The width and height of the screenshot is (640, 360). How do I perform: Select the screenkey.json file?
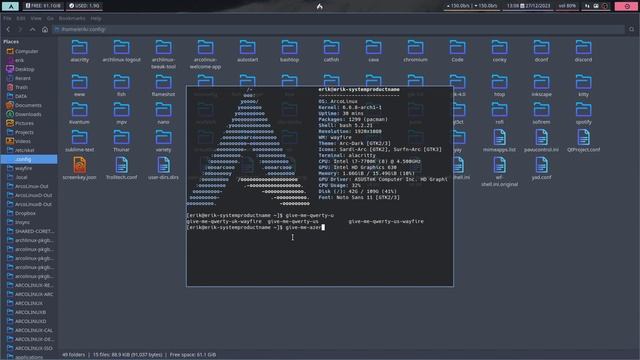click(x=80, y=169)
